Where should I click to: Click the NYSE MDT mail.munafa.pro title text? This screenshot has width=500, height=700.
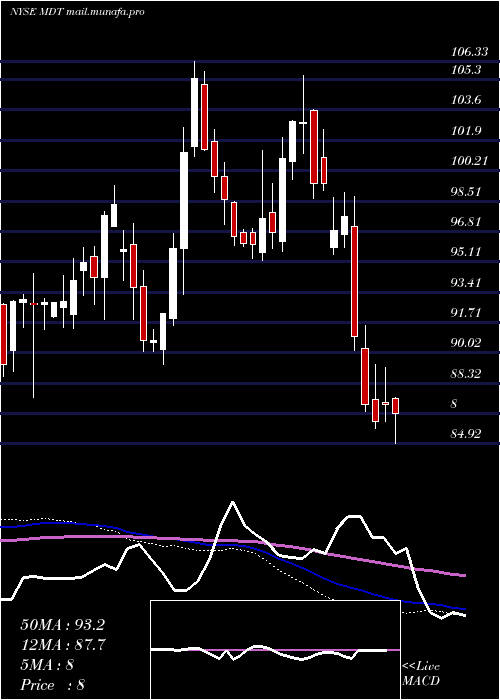77,12
